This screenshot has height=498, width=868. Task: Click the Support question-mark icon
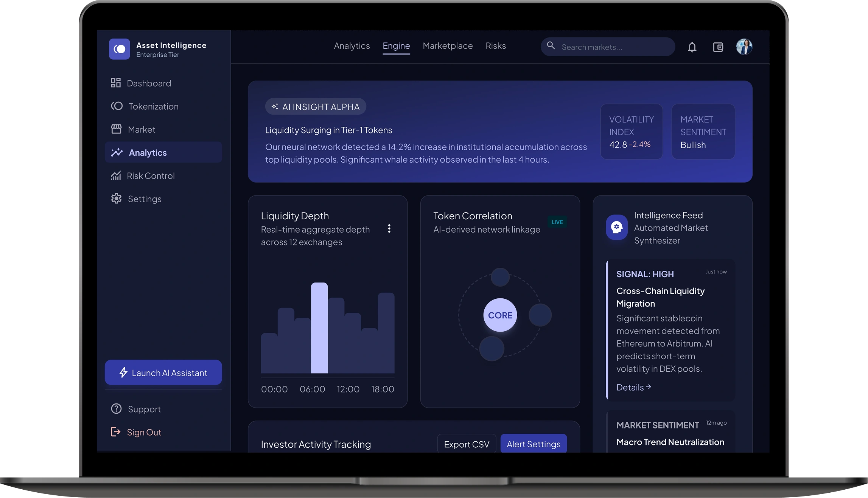tap(116, 409)
